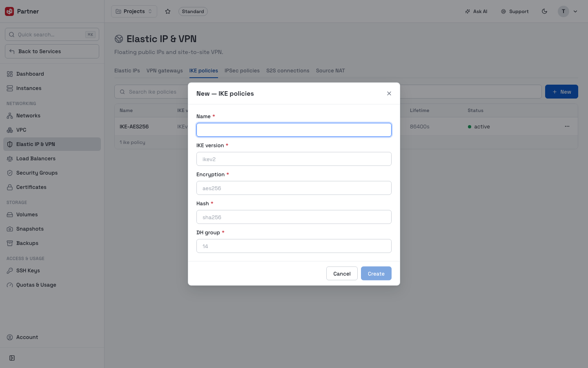Click the Encryption field
The width and height of the screenshot is (588, 368).
coord(294,188)
